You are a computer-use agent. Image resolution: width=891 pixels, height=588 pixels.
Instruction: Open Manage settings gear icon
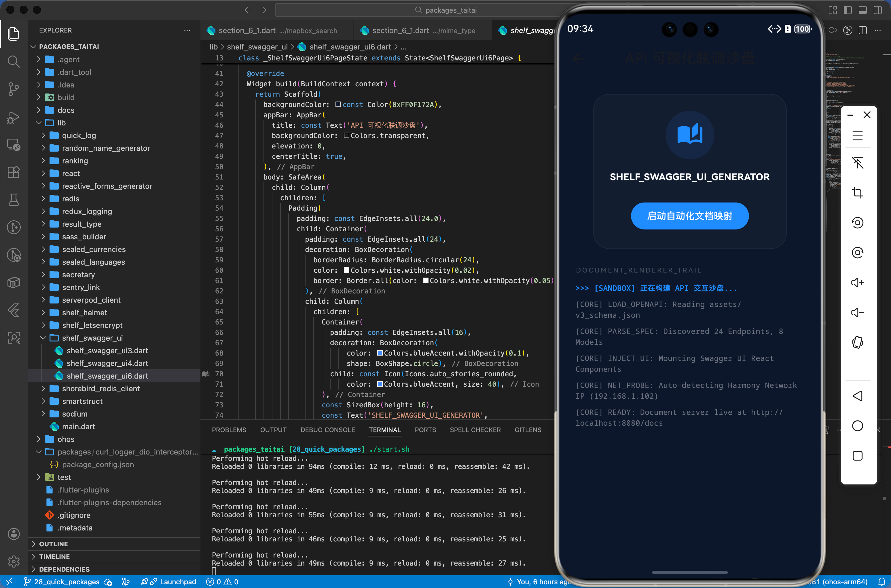coord(14,561)
